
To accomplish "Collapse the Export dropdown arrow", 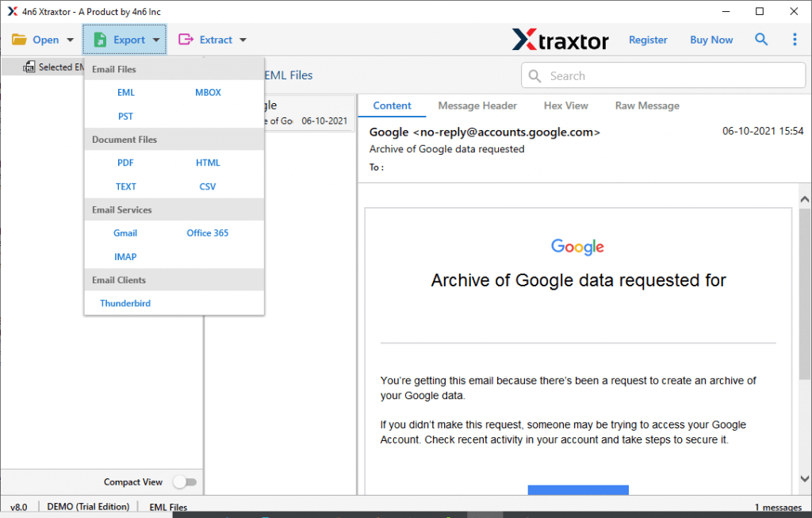I will 156,40.
